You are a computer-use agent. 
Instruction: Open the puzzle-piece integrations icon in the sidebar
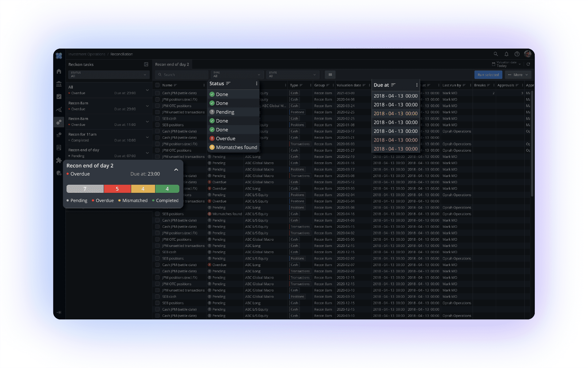click(59, 160)
